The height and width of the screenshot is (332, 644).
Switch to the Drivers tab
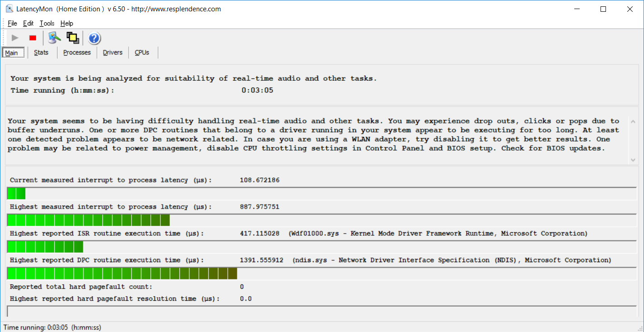[x=113, y=53]
